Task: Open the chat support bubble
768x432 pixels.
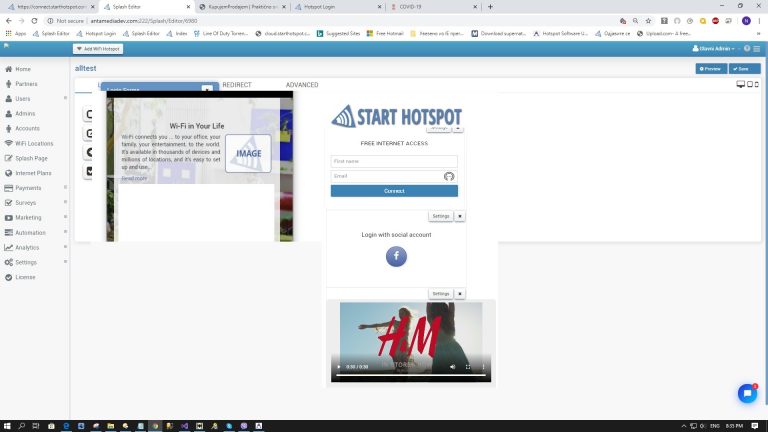Action: pyautogui.click(x=746, y=393)
